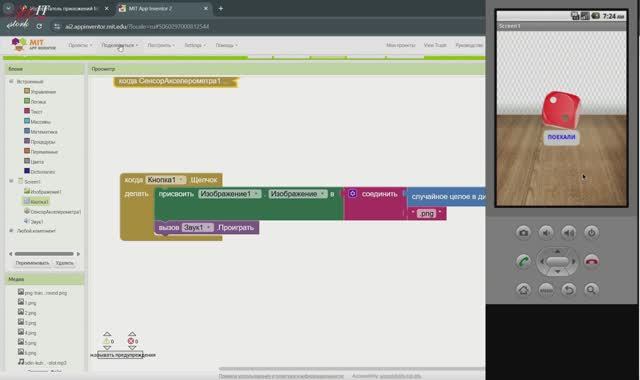Collapse the Screen1 tree node
Screen dimensions: 640x380
pyautogui.click(x=11, y=181)
